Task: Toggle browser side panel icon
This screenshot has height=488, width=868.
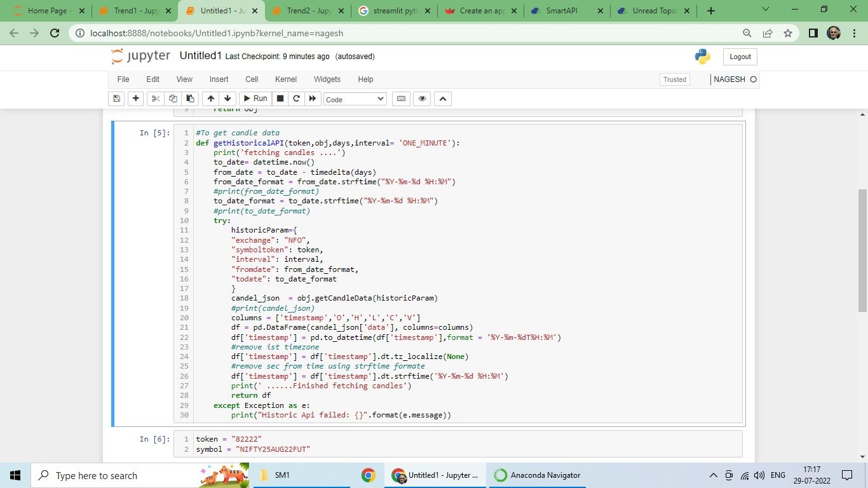Action: click(x=813, y=34)
